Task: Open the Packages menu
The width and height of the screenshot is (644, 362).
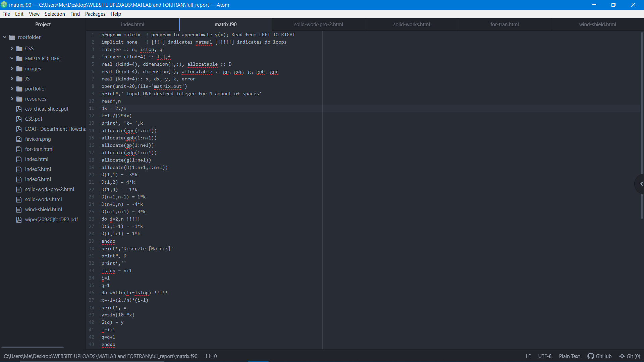Action: pyautogui.click(x=95, y=14)
